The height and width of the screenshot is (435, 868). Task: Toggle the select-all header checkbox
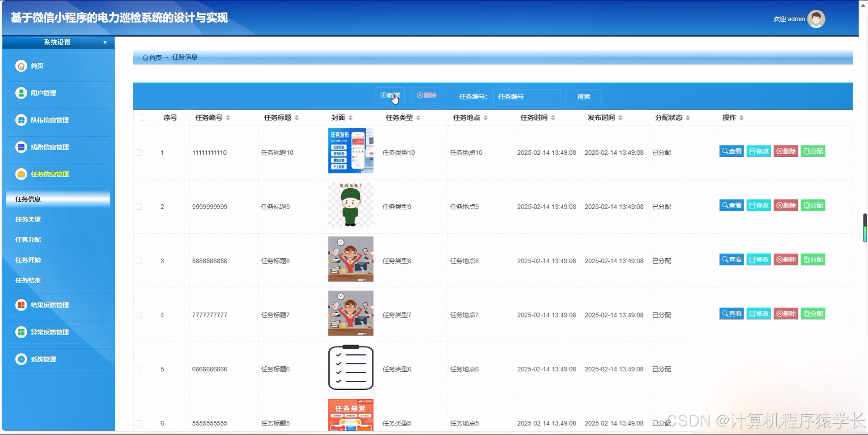tap(142, 118)
